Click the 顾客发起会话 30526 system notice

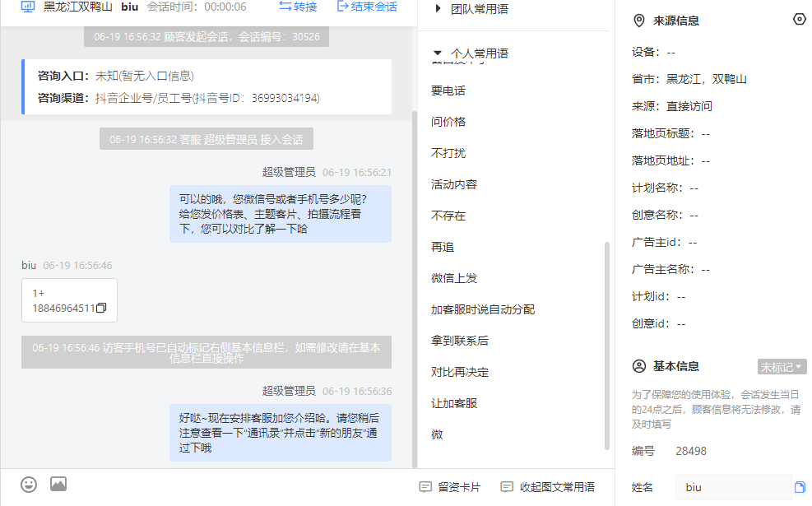(206, 37)
